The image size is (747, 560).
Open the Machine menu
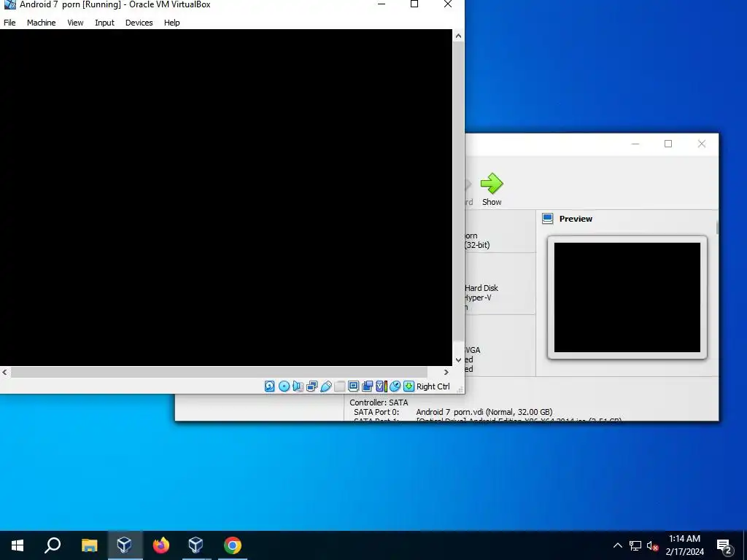[42, 23]
